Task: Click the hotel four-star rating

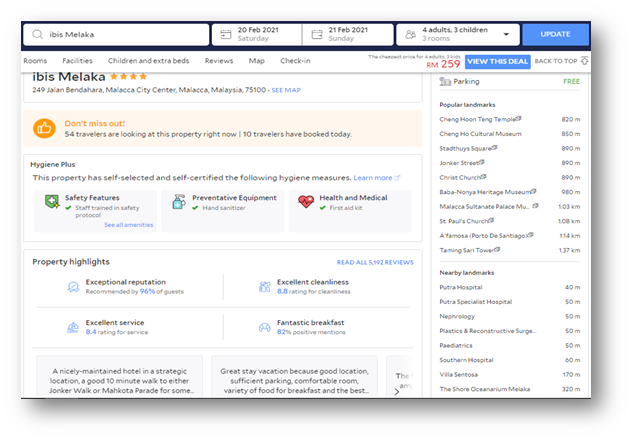Action: coord(128,76)
